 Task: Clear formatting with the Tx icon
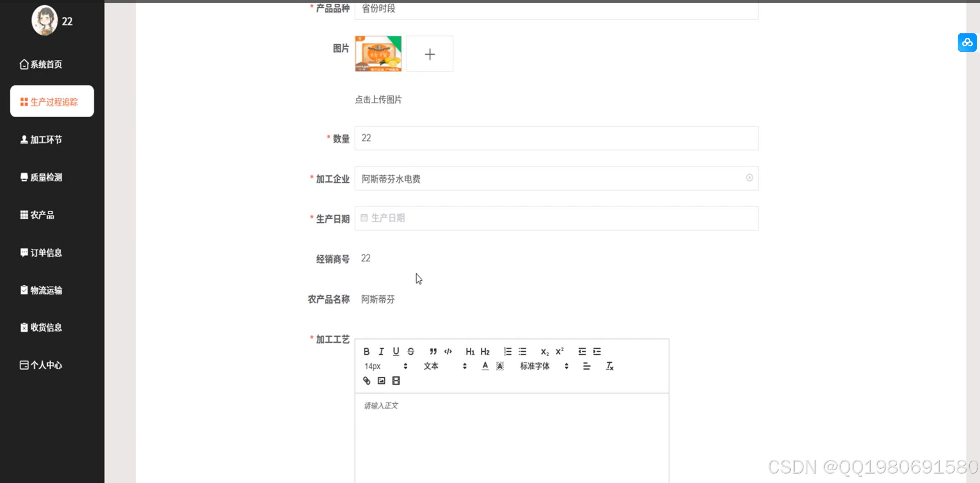[x=610, y=366]
